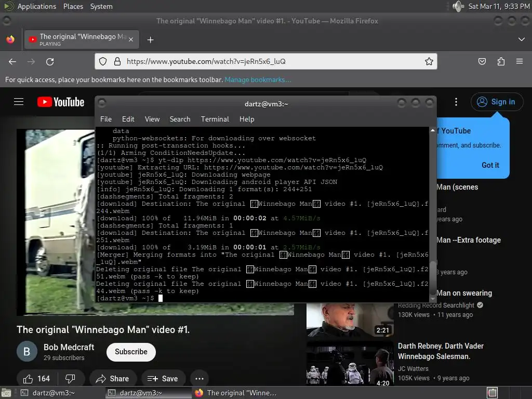Open the Firefox extensions icon
Screen dimensions: 532x399
(x=501, y=61)
